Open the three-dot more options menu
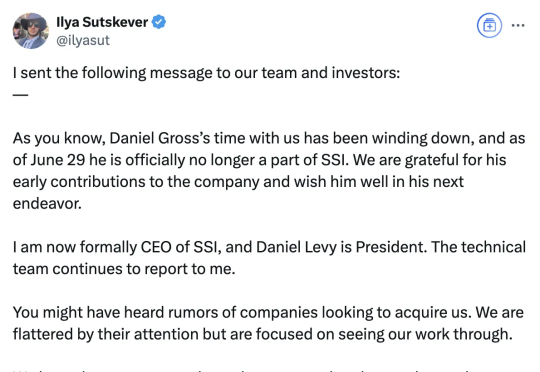This screenshot has width=540, height=372. coord(518,25)
